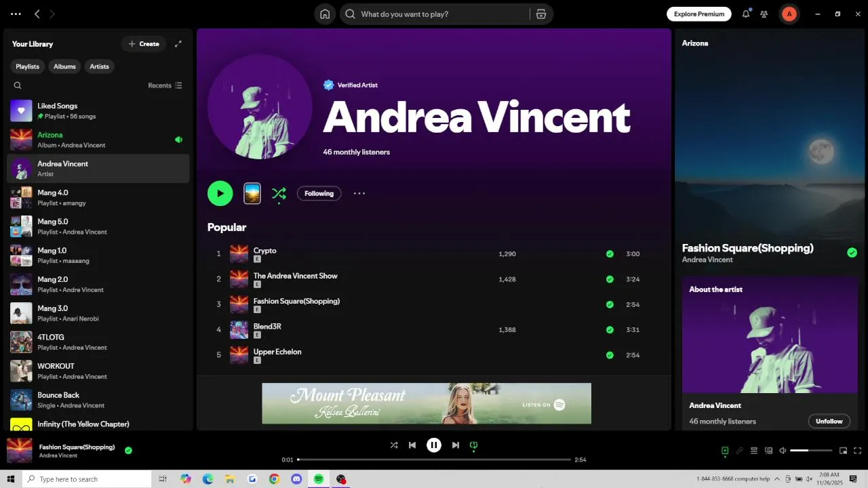The image size is (868, 488).
Task: Navigate back with left arrow
Action: point(37,14)
